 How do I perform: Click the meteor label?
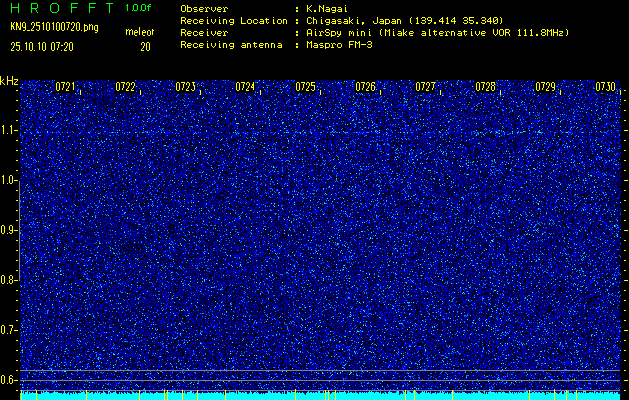click(139, 33)
